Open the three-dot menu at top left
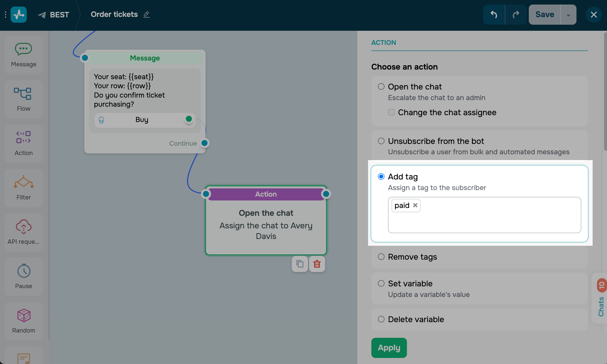The width and height of the screenshot is (607, 364). (5, 15)
